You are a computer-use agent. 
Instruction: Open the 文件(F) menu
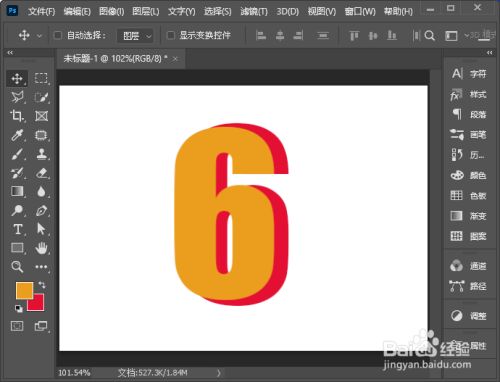[41, 11]
